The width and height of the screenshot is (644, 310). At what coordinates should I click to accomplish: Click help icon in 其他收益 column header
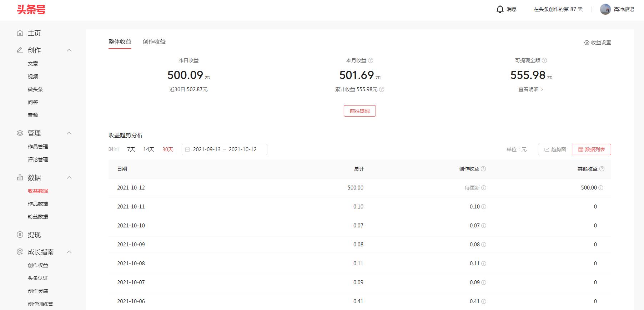tap(602, 169)
